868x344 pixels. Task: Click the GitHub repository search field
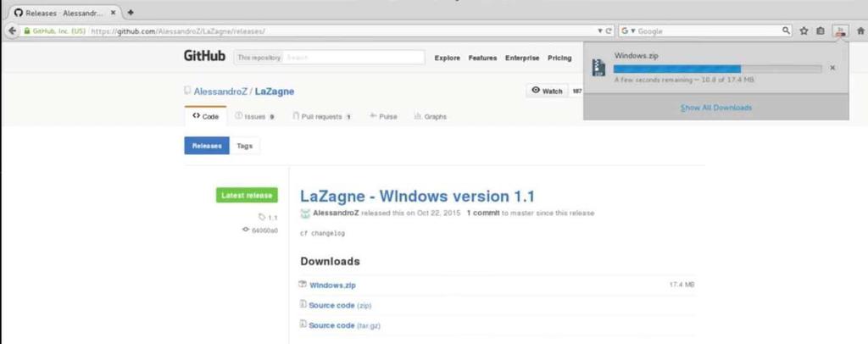coord(354,58)
